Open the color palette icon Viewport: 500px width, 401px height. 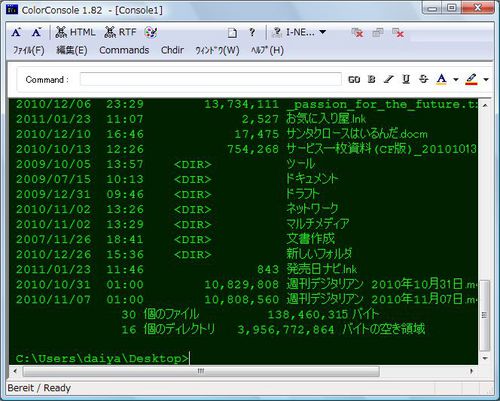click(151, 32)
